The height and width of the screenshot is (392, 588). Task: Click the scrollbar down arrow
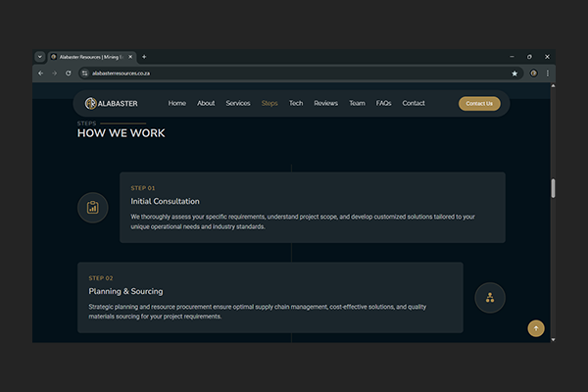pos(553,339)
